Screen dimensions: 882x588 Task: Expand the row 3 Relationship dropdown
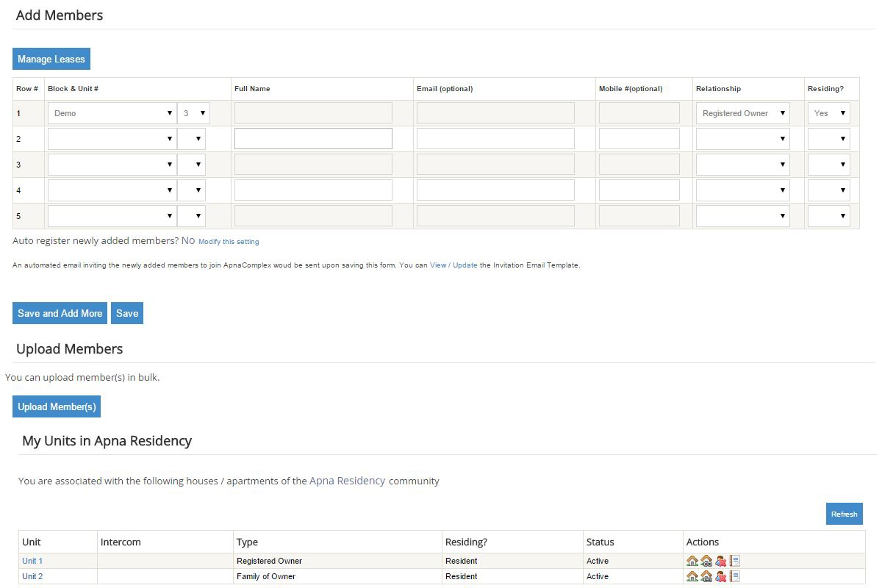pyautogui.click(x=742, y=165)
